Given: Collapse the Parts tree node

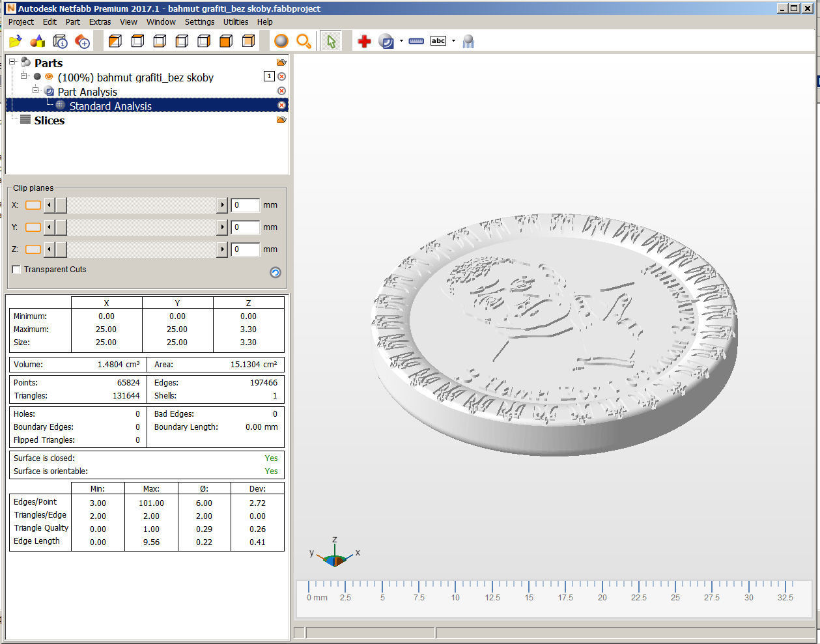Looking at the screenshot, I should click(x=12, y=63).
